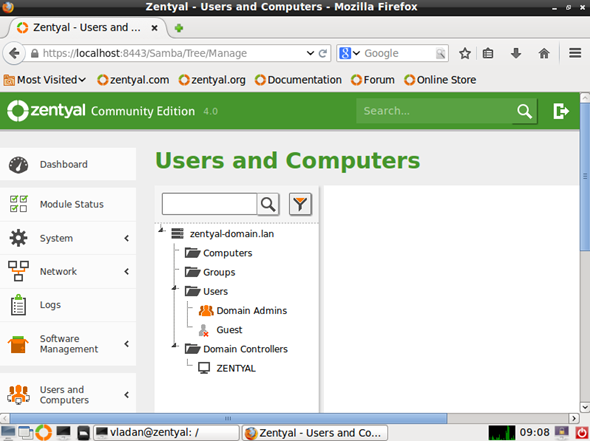This screenshot has height=441, width=590.
Task: Click the orange filter funnel button
Action: point(300,204)
